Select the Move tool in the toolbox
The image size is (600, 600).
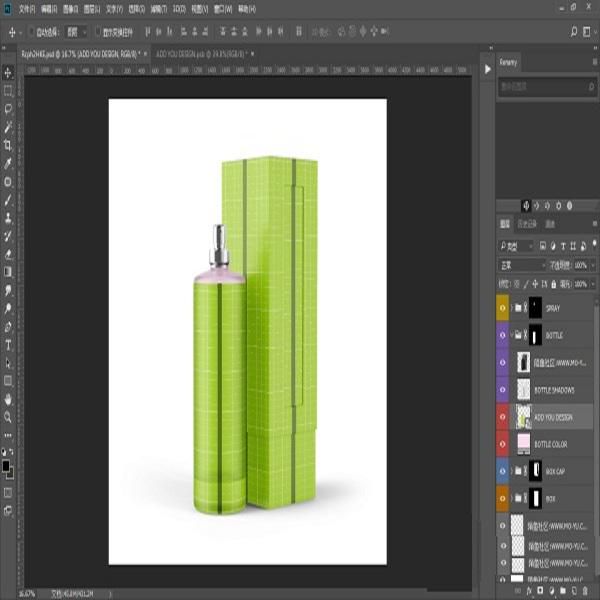8,72
